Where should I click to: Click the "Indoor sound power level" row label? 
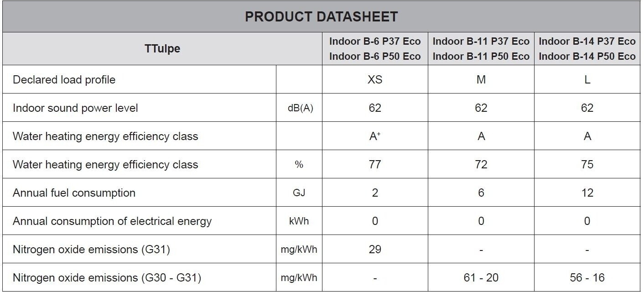(x=75, y=108)
